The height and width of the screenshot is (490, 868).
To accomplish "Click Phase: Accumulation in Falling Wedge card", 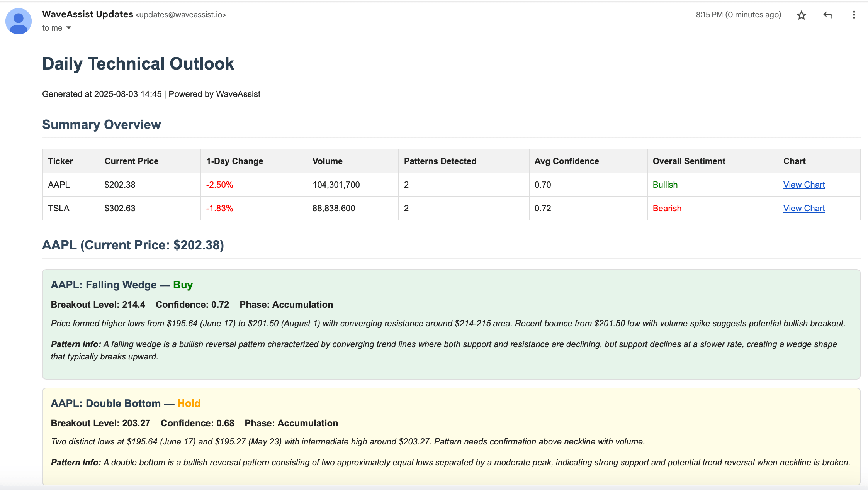I will [286, 305].
